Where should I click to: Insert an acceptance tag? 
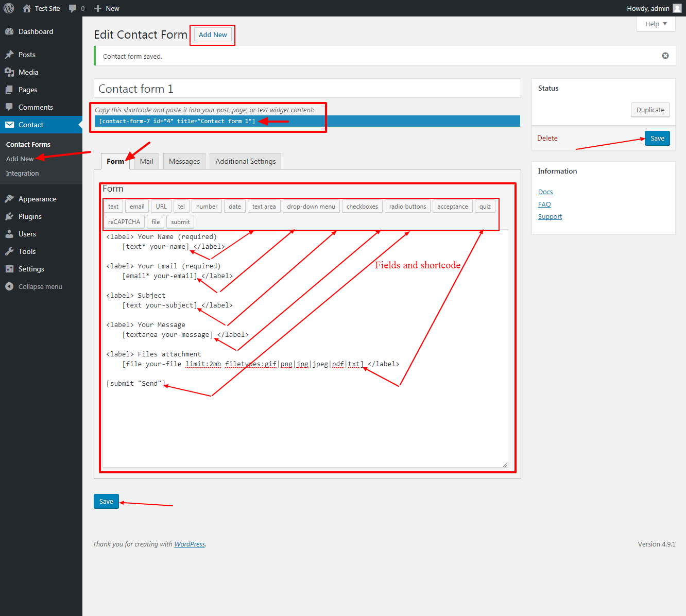click(x=453, y=207)
